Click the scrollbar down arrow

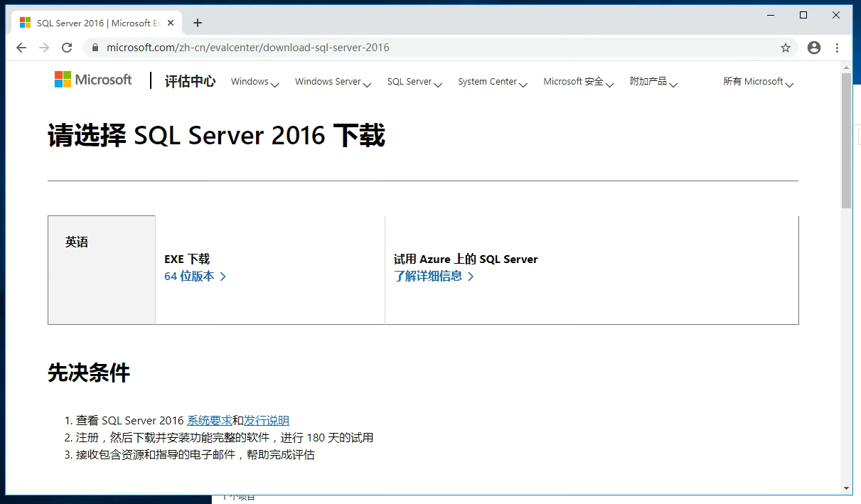coord(846,488)
